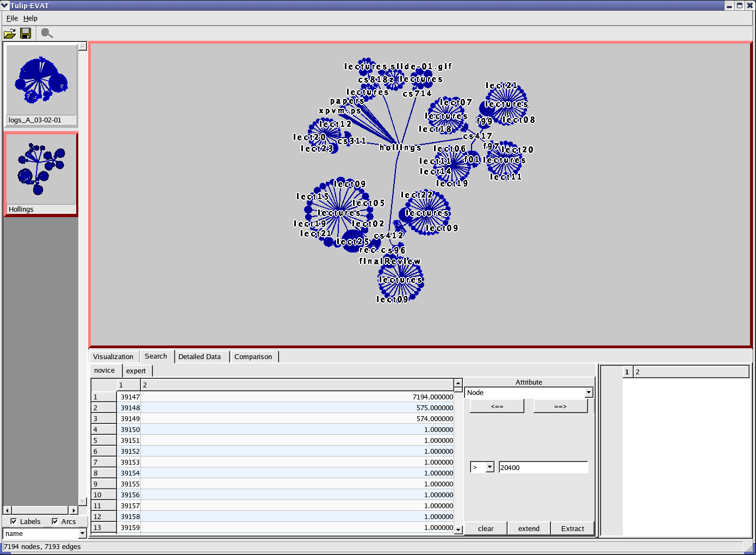Click the save floppy disk icon

tap(26, 34)
